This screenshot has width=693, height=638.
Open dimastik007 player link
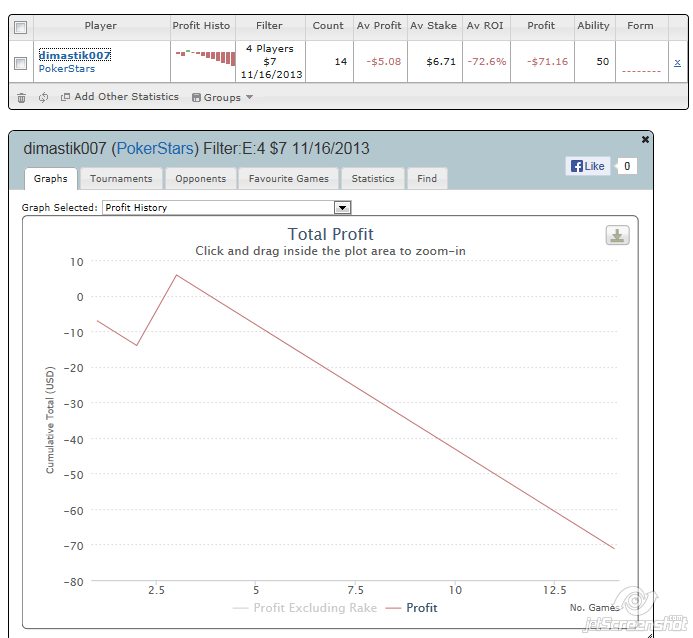click(75, 55)
